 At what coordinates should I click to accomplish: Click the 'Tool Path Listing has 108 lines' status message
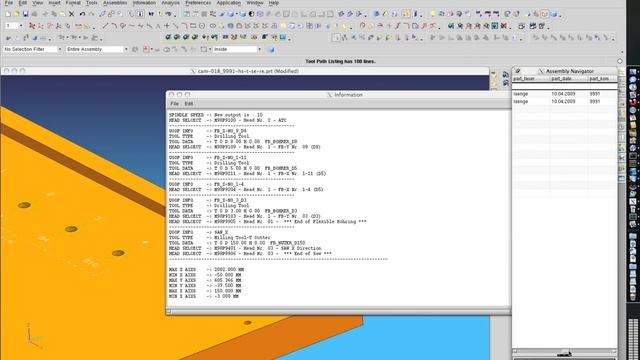tap(340, 61)
